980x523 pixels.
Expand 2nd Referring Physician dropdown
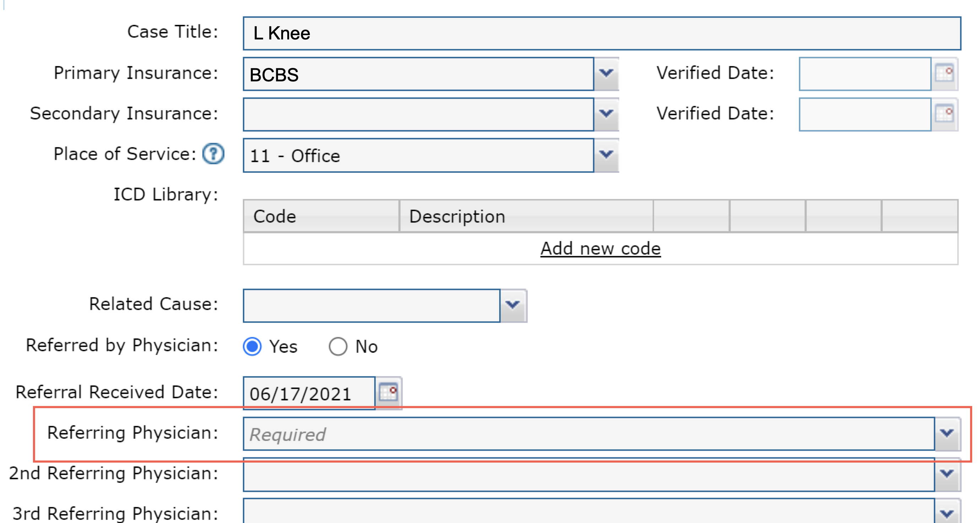[x=947, y=474]
